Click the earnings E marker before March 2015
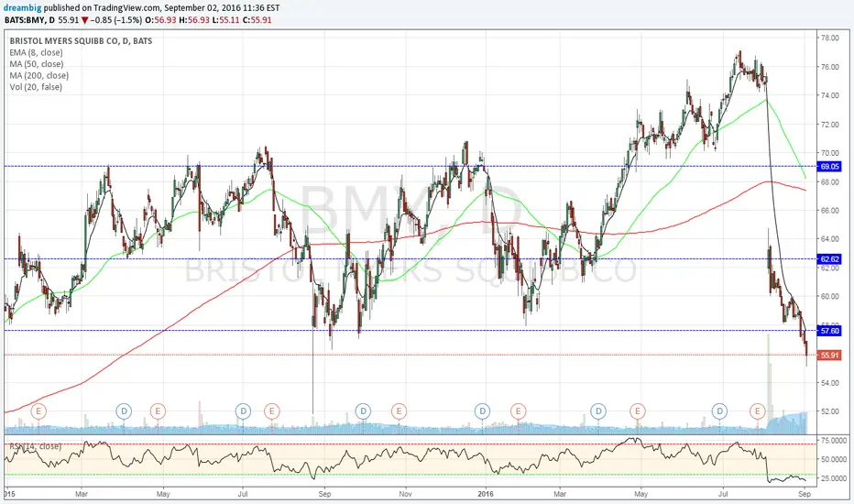The width and height of the screenshot is (854, 504). coord(38,411)
